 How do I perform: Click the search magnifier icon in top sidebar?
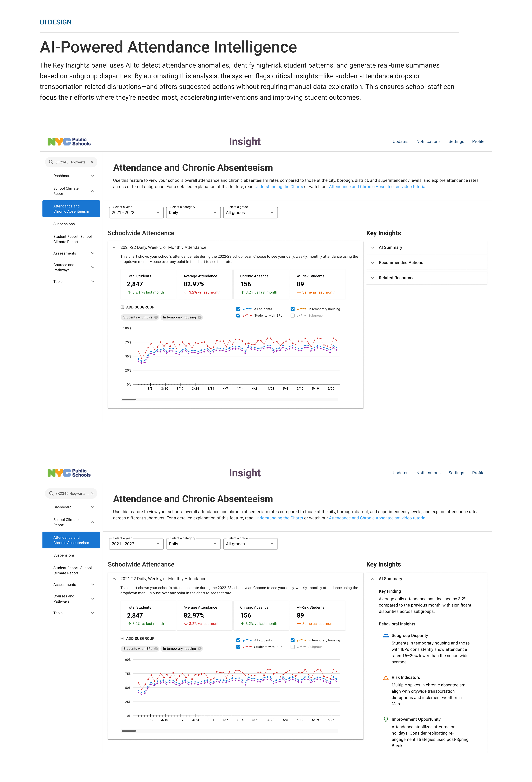(x=51, y=162)
